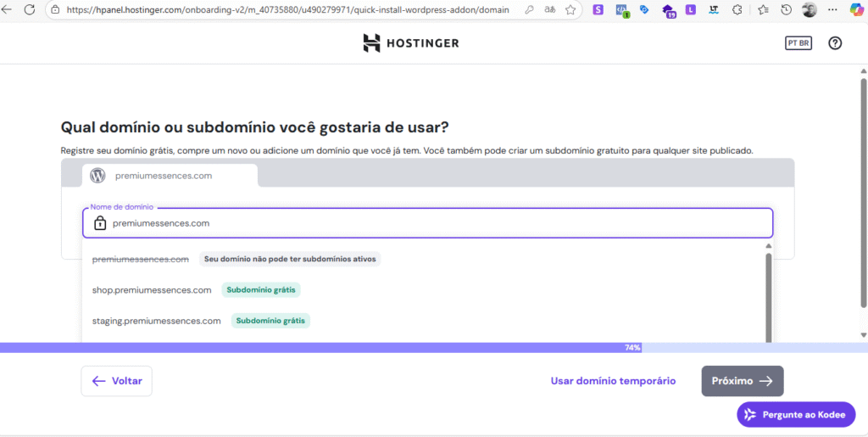The width and height of the screenshot is (868, 437).
Task: Go back with the Voltar button
Action: pos(116,381)
